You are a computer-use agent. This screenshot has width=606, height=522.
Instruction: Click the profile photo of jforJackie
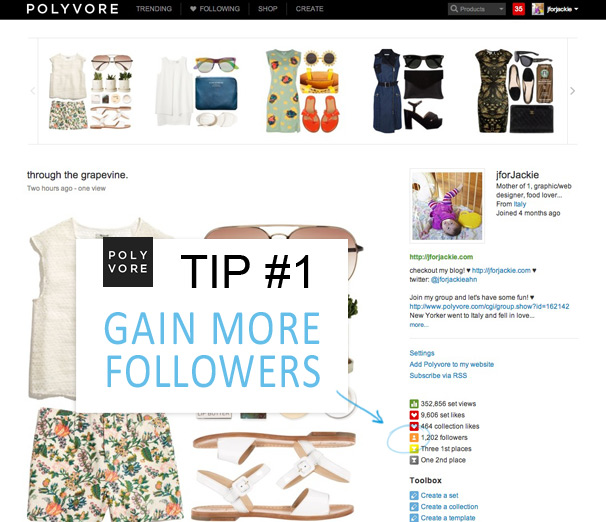tap(447, 206)
